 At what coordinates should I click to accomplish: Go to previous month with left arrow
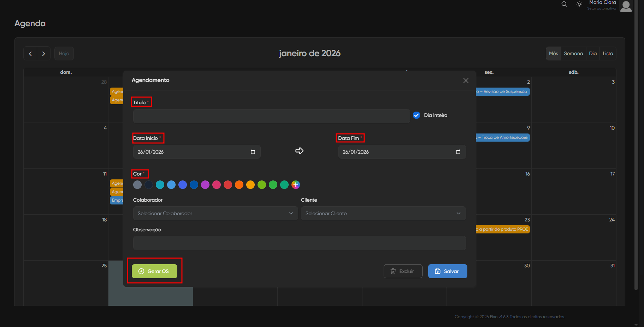[30, 54]
